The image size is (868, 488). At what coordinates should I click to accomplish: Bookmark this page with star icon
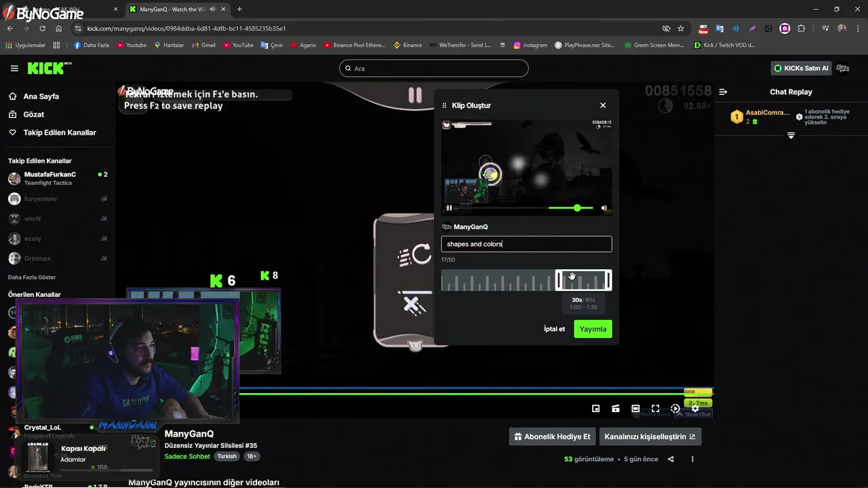click(x=681, y=28)
